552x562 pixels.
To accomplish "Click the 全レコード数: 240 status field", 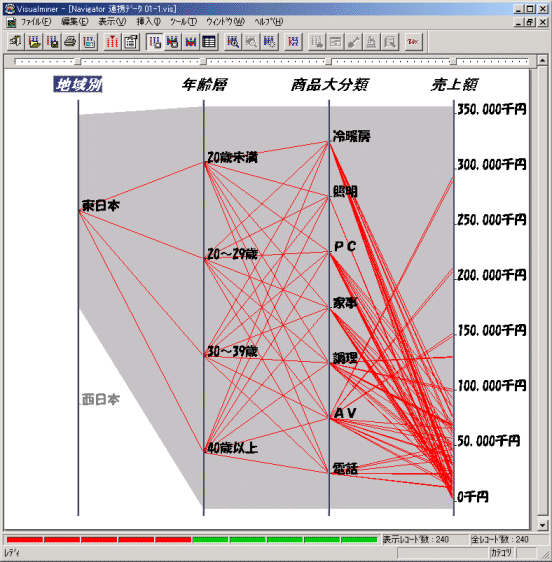I will pyautogui.click(x=508, y=539).
